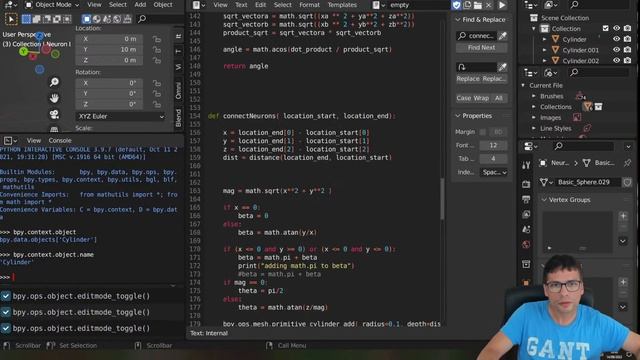Click the register script shield icon
640x360 pixels.
(456, 5)
